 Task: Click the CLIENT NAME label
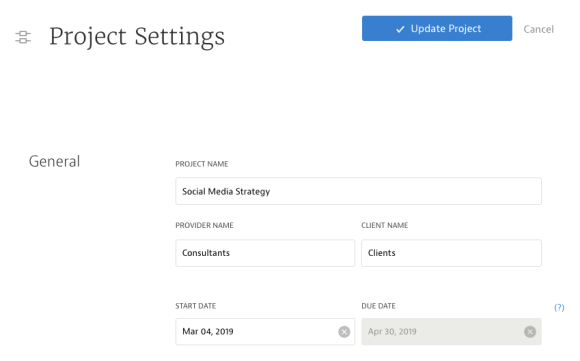(385, 225)
